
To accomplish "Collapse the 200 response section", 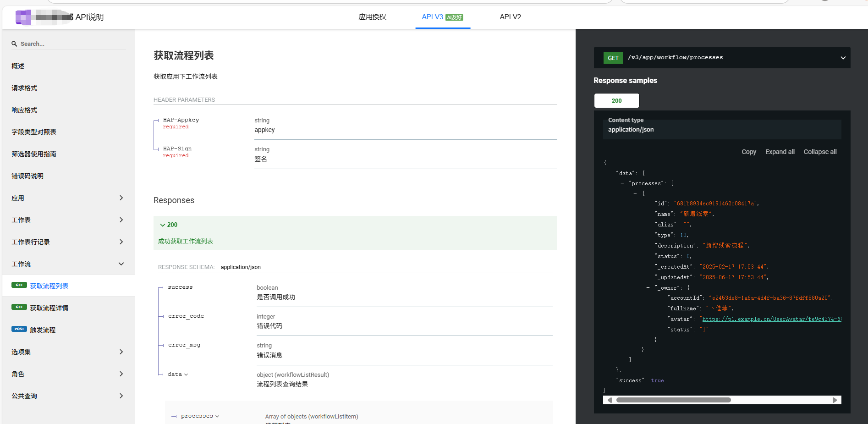I will [x=163, y=225].
